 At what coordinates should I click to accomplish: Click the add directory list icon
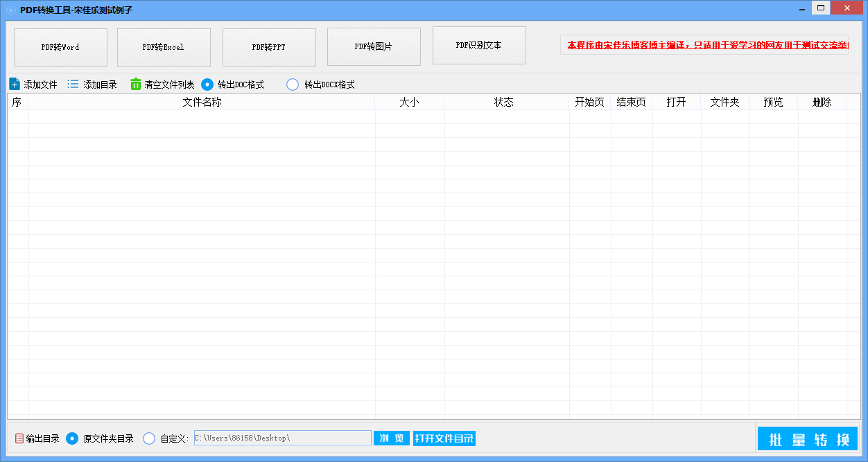coord(73,84)
